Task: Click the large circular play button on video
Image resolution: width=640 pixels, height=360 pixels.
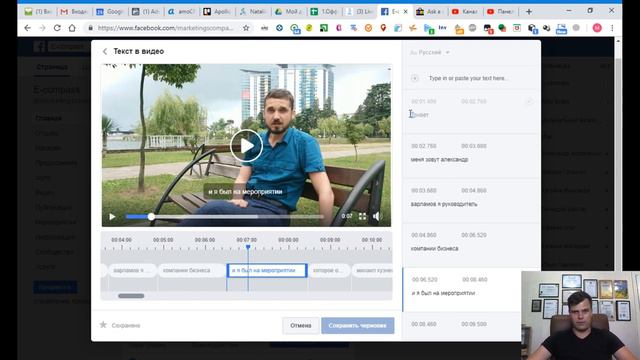Action: (246, 146)
